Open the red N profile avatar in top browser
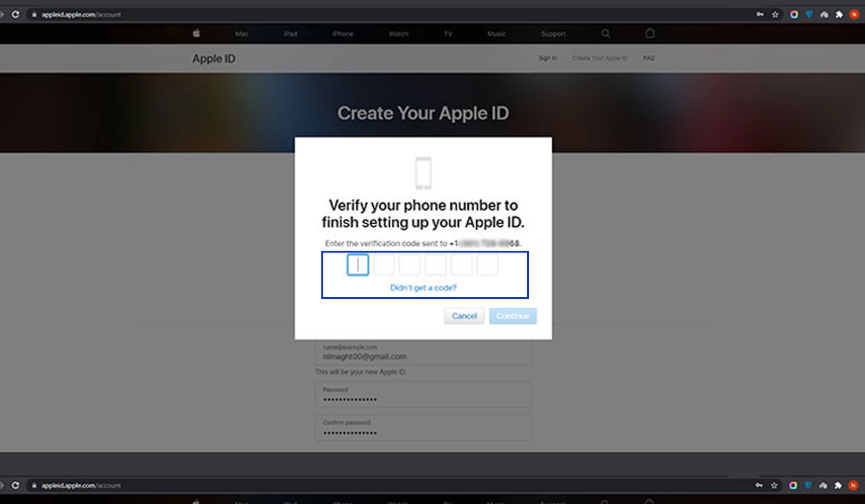This screenshot has height=504, width=865. coord(854,15)
